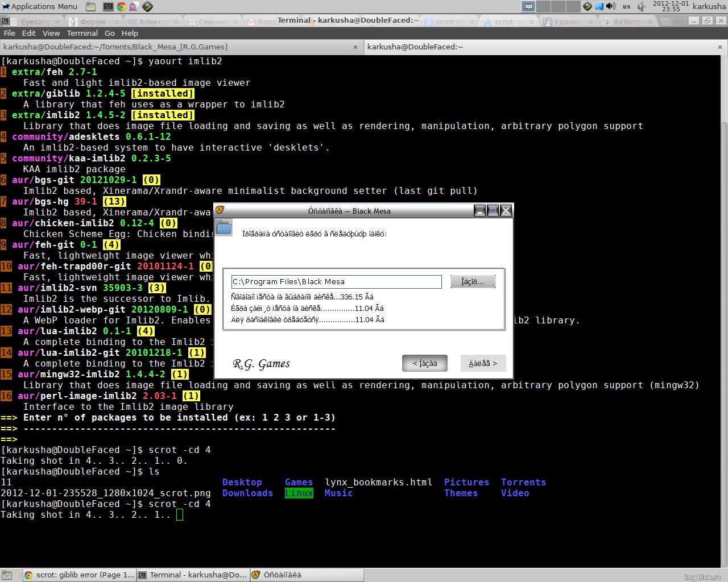Click 'aur/bgs-git 20121029-1' line
The height and width of the screenshot is (582, 728).
(86, 180)
